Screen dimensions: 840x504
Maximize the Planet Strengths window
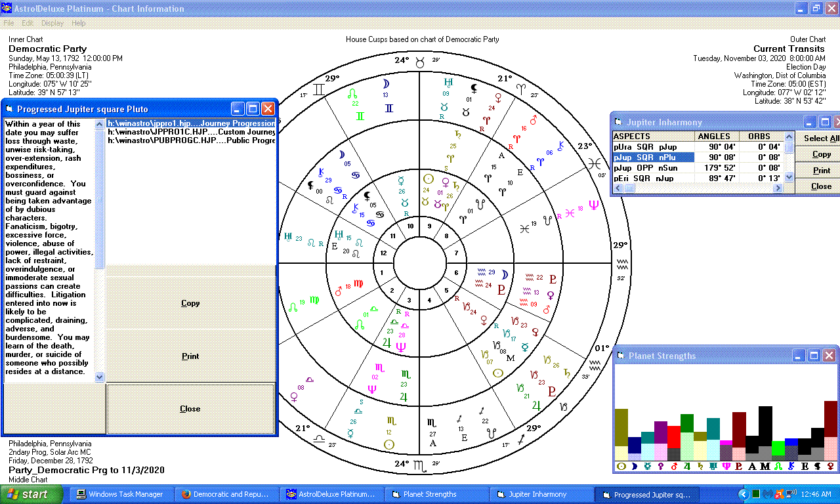point(814,356)
